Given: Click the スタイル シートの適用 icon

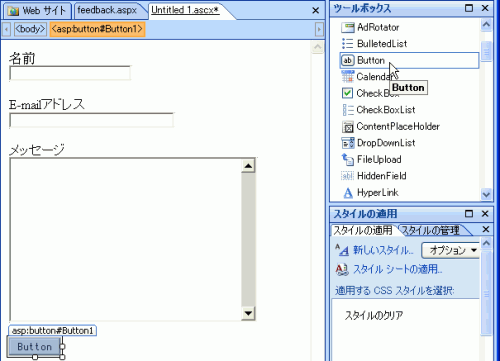Looking at the screenshot, I should click(x=342, y=269).
